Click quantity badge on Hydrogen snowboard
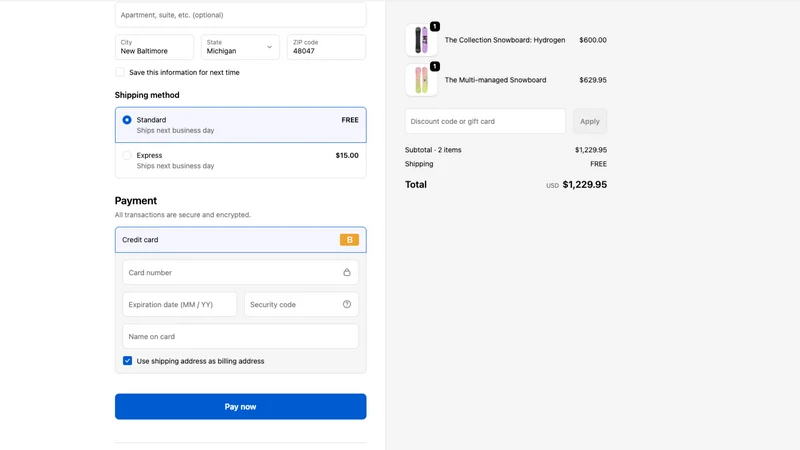800x450 pixels. [435, 26]
